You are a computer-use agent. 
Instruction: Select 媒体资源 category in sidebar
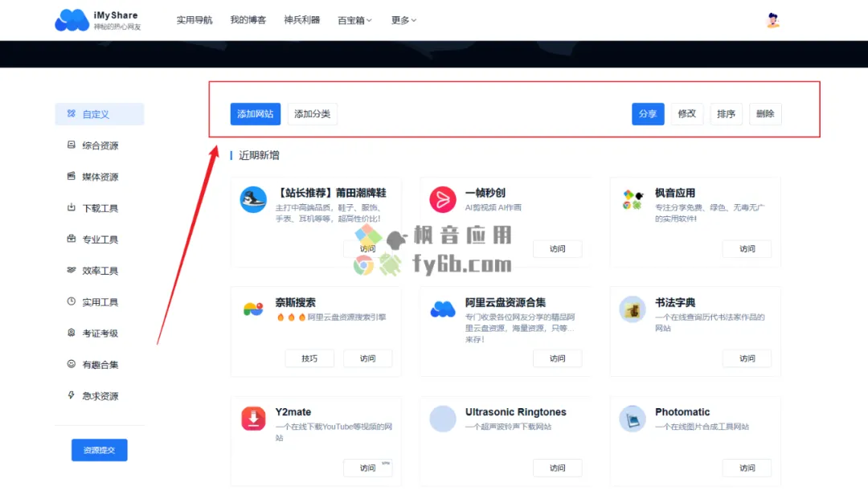100,177
